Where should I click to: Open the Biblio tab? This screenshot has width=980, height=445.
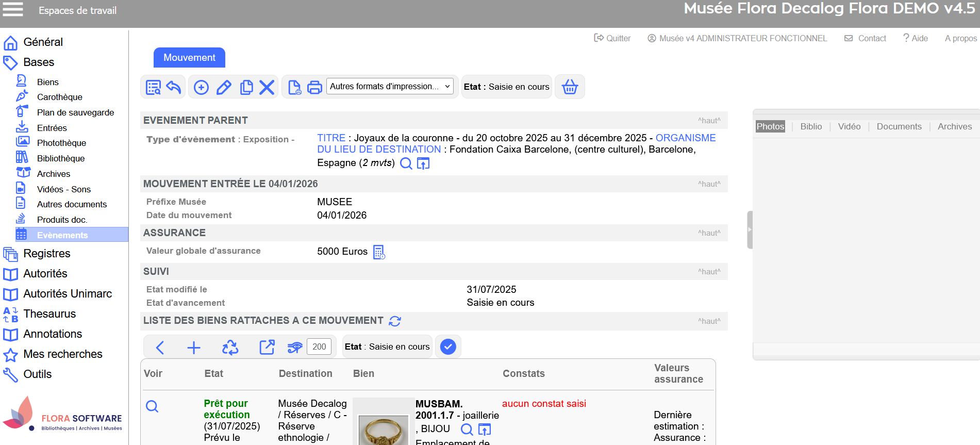811,127
